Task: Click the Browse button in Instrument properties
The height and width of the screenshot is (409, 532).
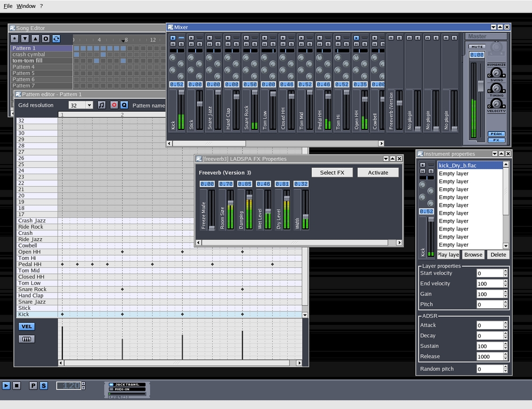Action: tap(473, 255)
